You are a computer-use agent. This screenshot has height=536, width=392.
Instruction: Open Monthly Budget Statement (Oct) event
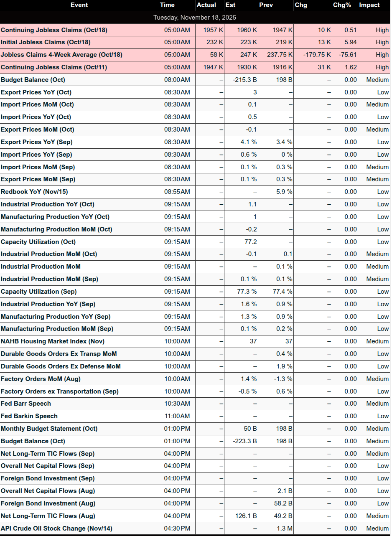click(49, 429)
